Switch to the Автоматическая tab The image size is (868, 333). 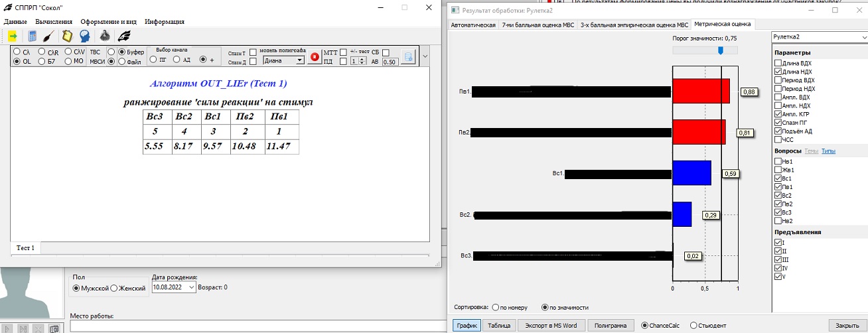click(473, 25)
